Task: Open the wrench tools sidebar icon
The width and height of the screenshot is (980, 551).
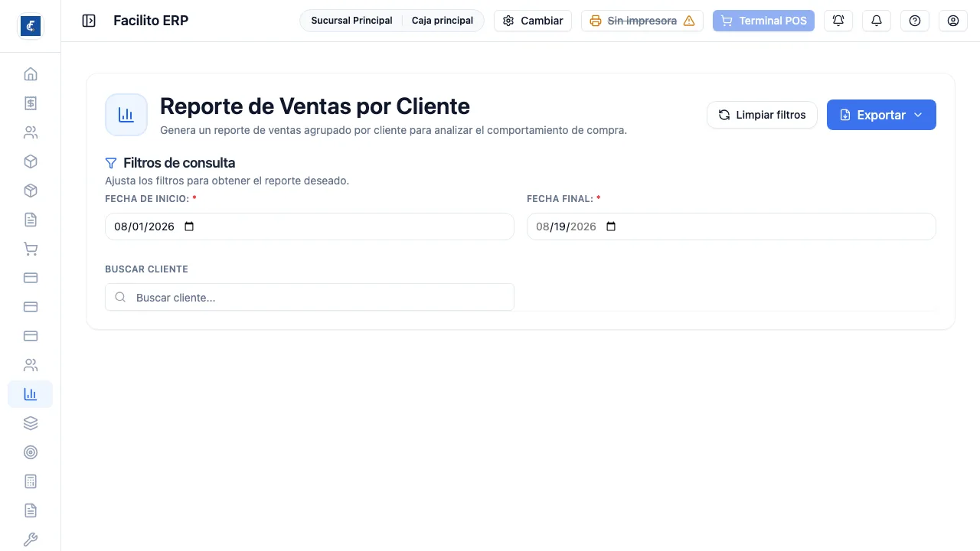Action: click(31, 540)
